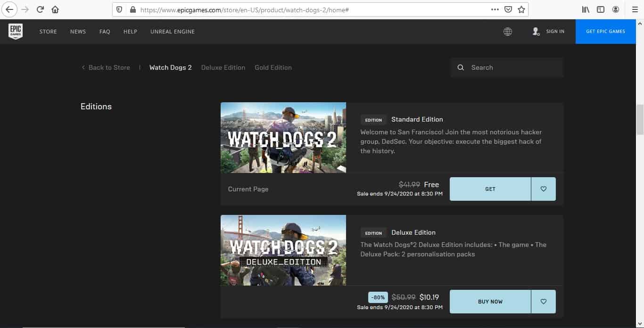
Task: Click the browser Back arrow button
Action: click(9, 9)
